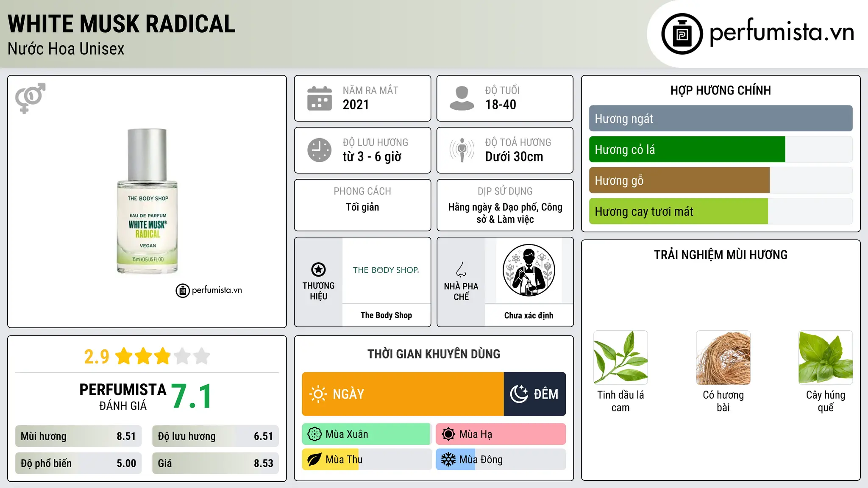Viewport: 868px width, 488px height.
Task: Click the TRẢI NGHIỆM MÙI HƯƠNG heading
Action: pos(721,255)
